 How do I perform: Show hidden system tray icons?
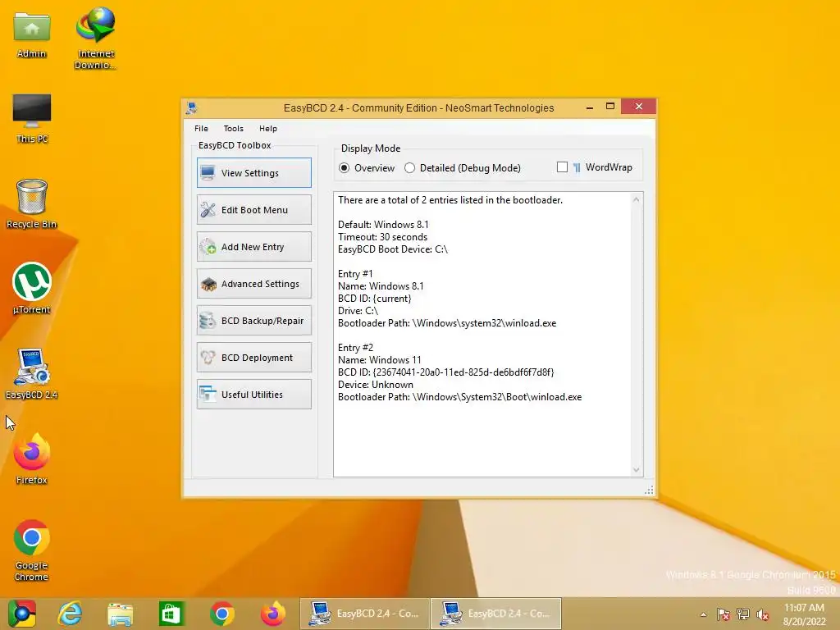pyautogui.click(x=703, y=614)
